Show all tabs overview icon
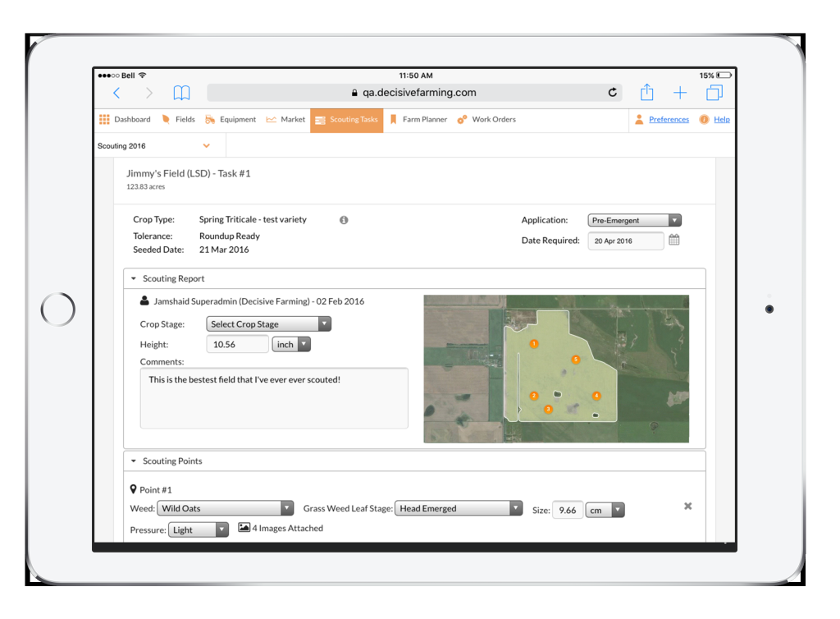Image resolution: width=840 pixels, height=619 pixels. [714, 93]
